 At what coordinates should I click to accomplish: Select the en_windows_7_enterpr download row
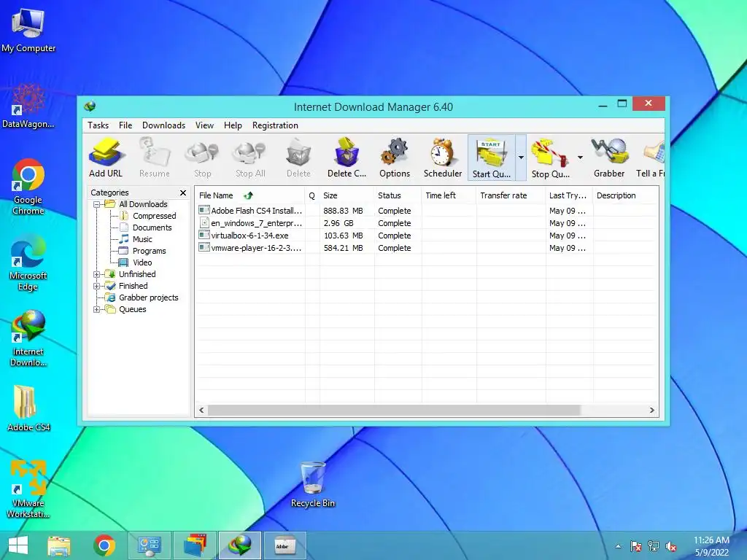426,223
